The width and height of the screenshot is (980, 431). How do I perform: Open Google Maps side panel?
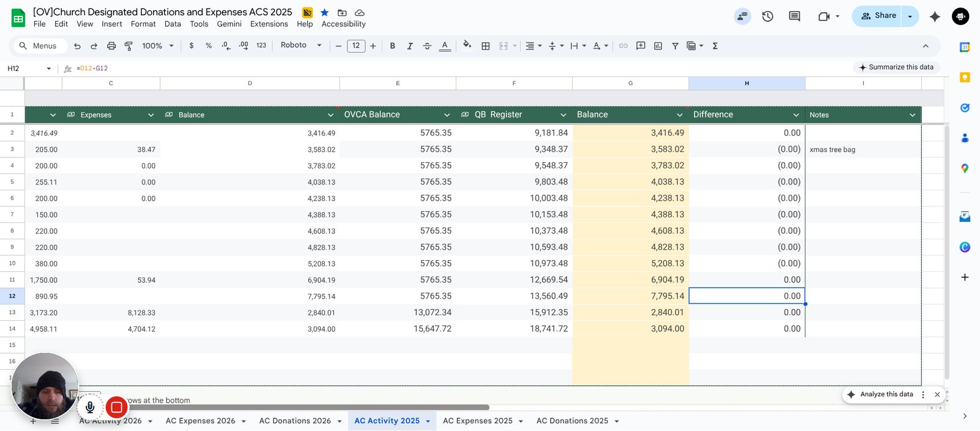965,168
